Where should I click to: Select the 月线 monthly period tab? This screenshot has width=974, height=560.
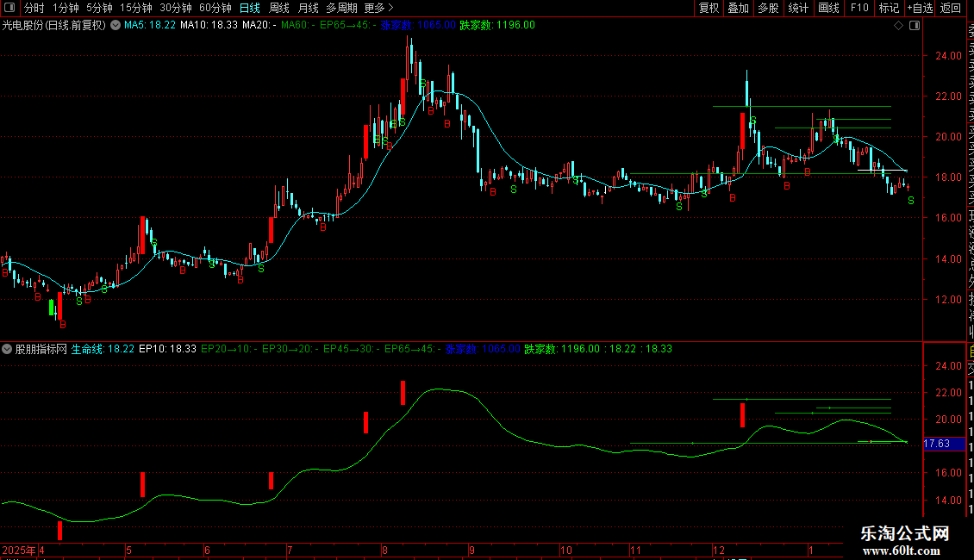308,8
